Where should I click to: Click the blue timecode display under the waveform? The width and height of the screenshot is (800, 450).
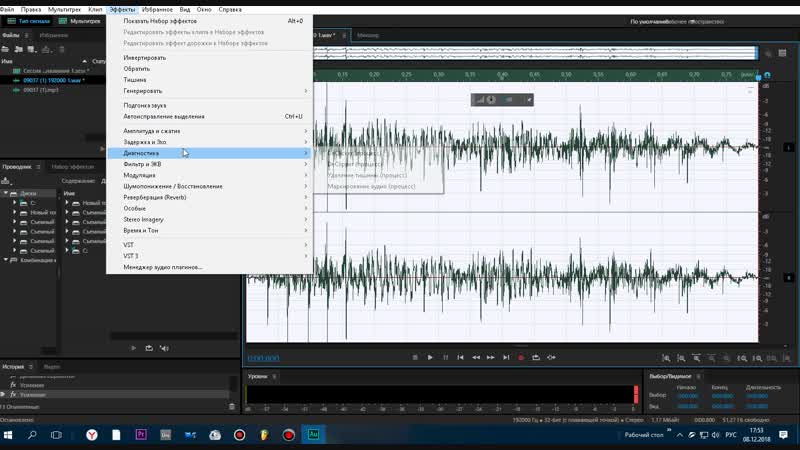[x=263, y=358]
